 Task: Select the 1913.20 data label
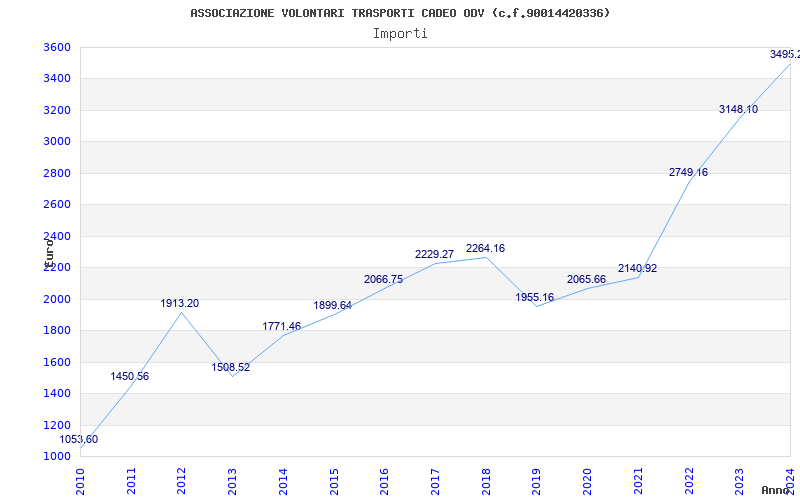point(180,304)
